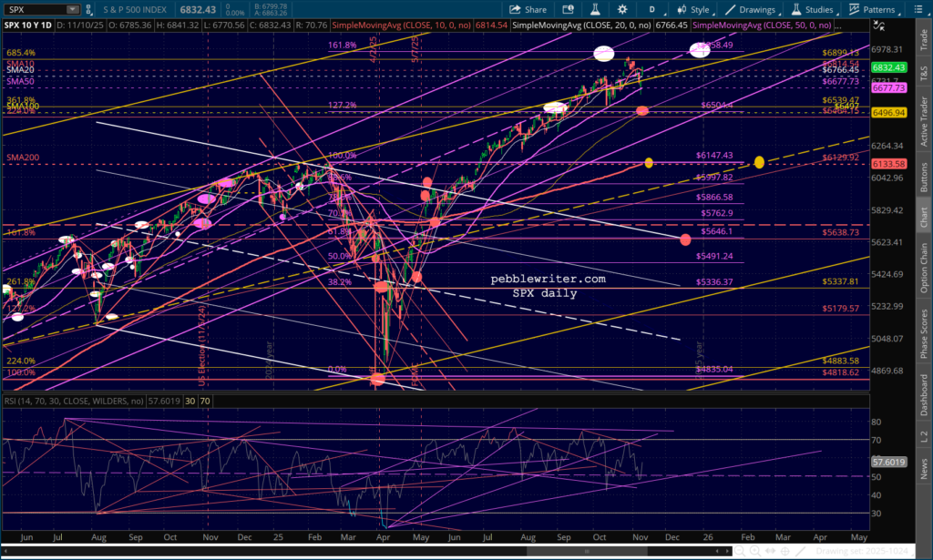Click the candlestick Style icon
This screenshot has height=560, width=933.
682,9
